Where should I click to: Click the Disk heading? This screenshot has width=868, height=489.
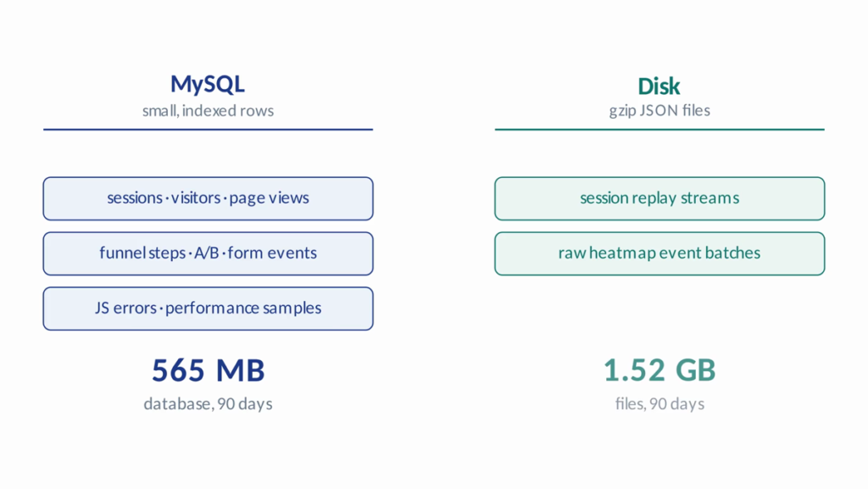coord(659,86)
